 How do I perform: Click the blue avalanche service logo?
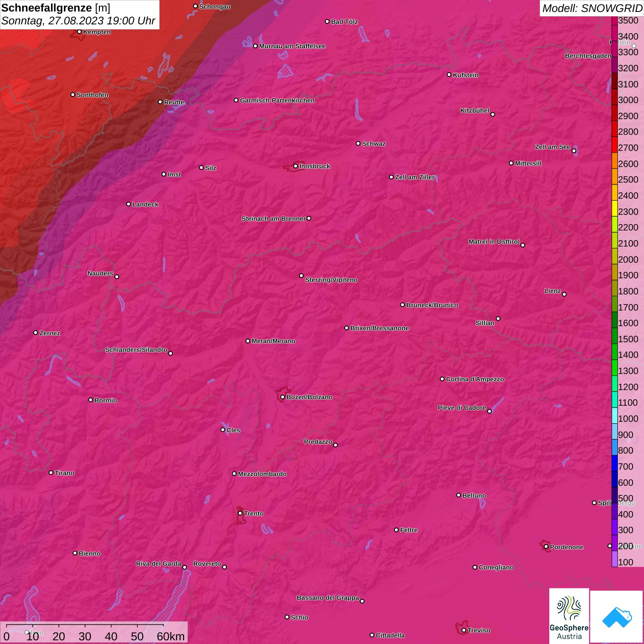pyautogui.click(x=617, y=617)
